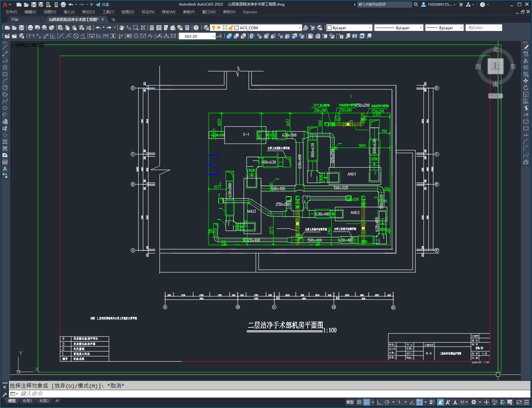Toggle snap mode in status bar
This screenshot has height=408, width=532.
(367, 402)
